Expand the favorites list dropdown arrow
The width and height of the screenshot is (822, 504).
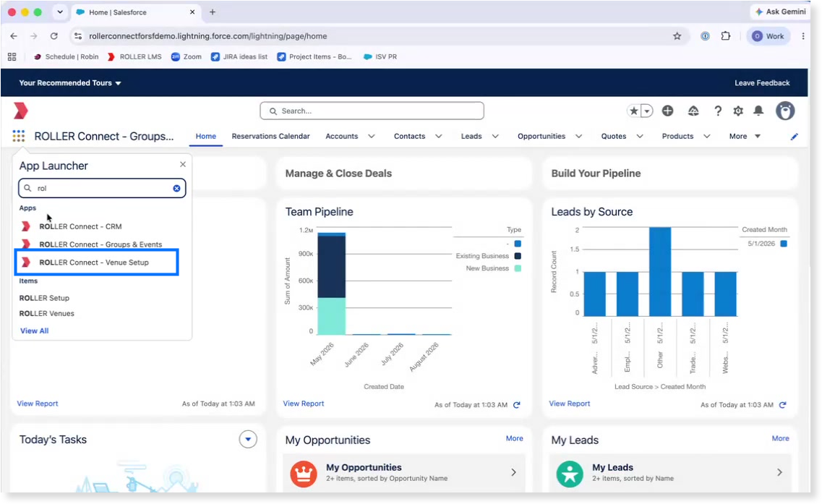pos(647,111)
